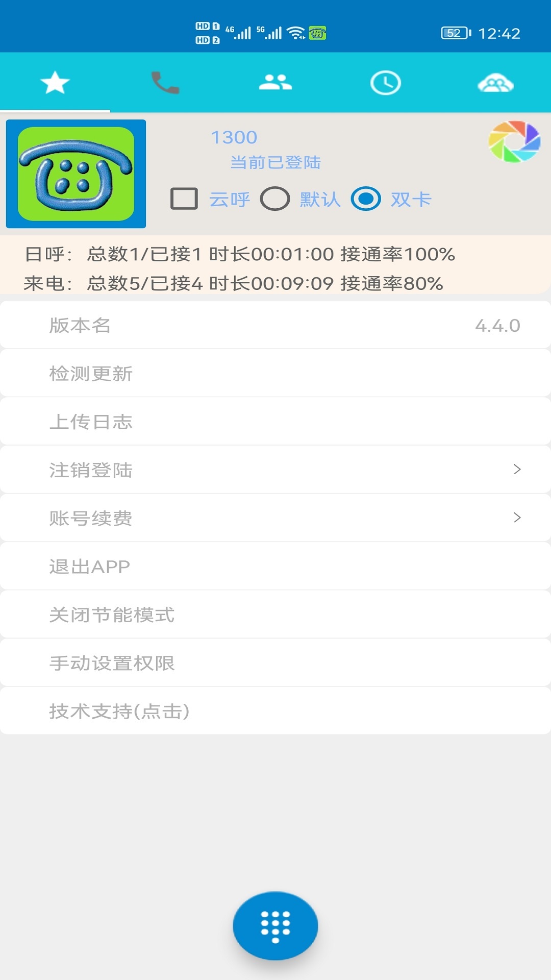Image resolution: width=551 pixels, height=980 pixels.
Task: Open the contacts people tab
Action: point(275,83)
